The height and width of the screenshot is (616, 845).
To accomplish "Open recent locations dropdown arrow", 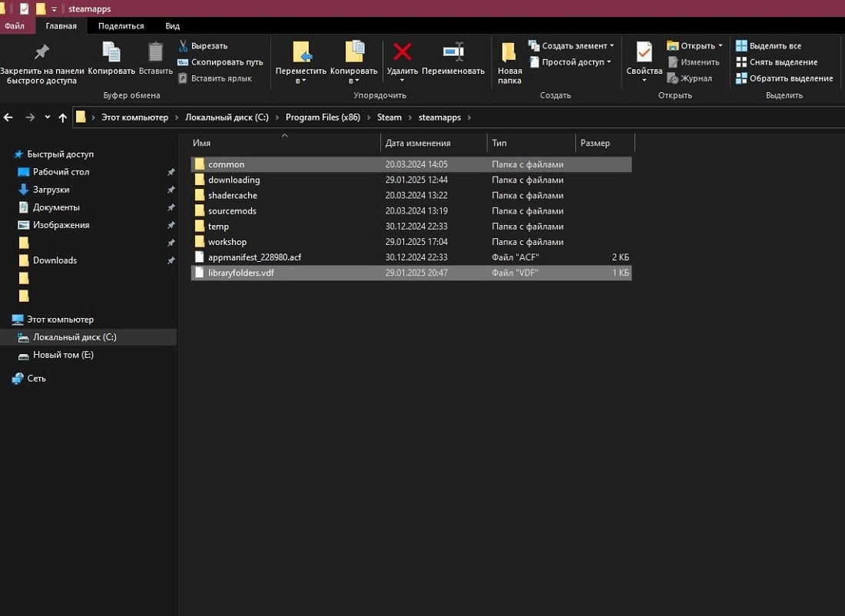I will [x=48, y=117].
